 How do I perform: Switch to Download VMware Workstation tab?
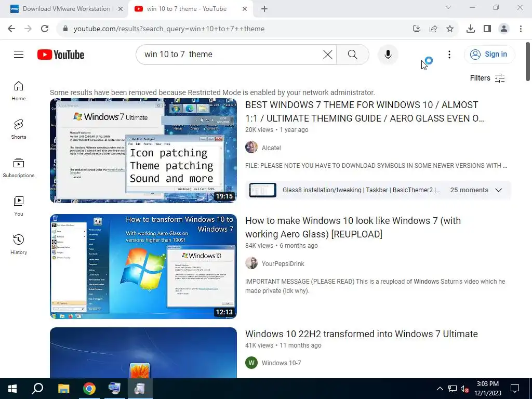coord(66,9)
